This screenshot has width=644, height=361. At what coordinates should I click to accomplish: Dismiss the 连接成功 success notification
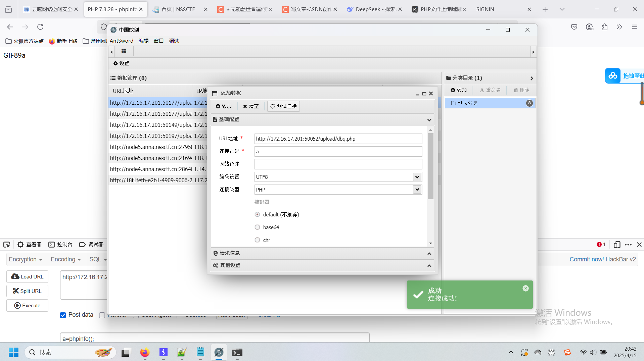(525, 289)
